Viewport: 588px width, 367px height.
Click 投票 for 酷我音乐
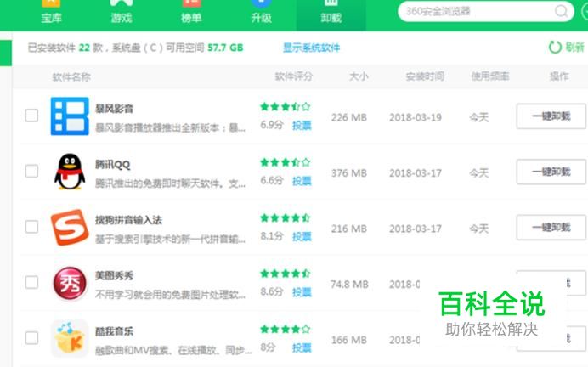point(302,347)
